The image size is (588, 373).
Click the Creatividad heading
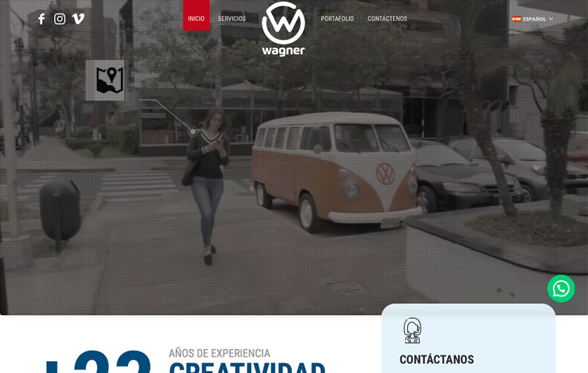(x=247, y=367)
